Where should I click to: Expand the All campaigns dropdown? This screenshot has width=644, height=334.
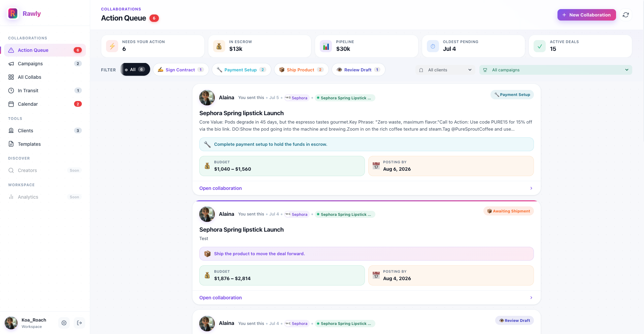(x=556, y=70)
